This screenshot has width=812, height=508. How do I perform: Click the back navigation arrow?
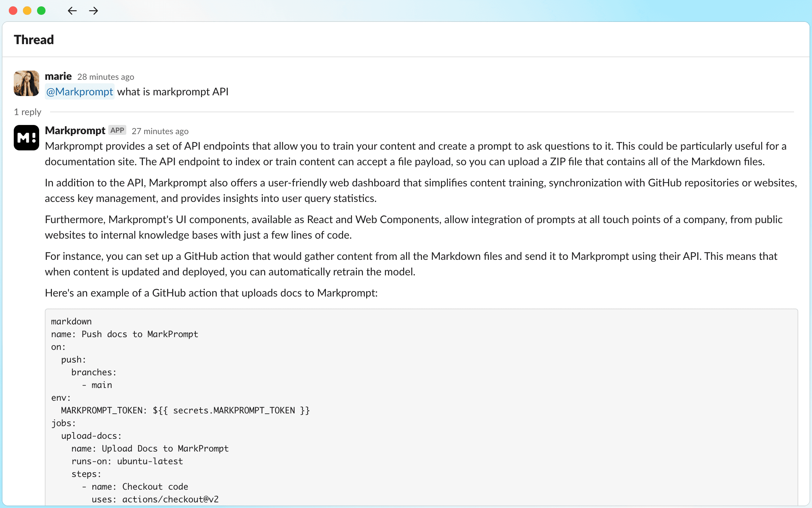pyautogui.click(x=72, y=11)
